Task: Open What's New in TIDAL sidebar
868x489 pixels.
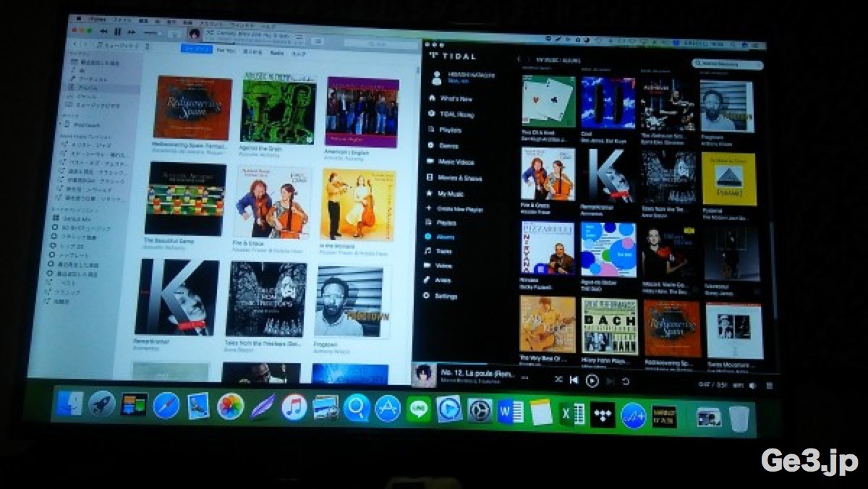Action: pyautogui.click(x=455, y=98)
